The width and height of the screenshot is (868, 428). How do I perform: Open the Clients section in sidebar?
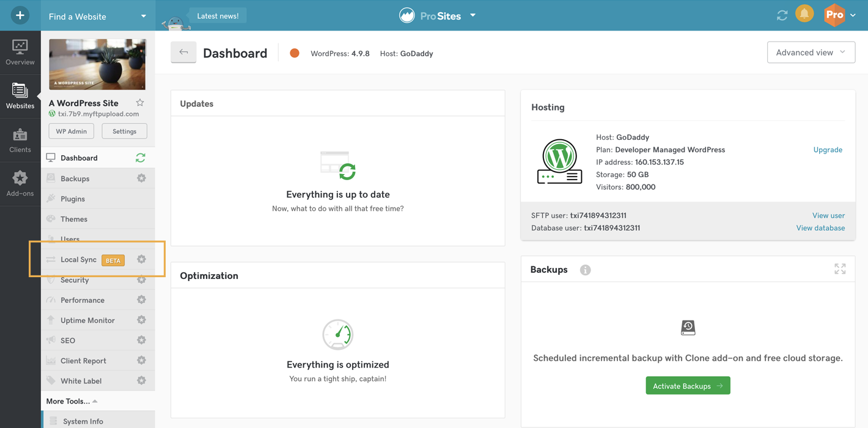(20, 141)
